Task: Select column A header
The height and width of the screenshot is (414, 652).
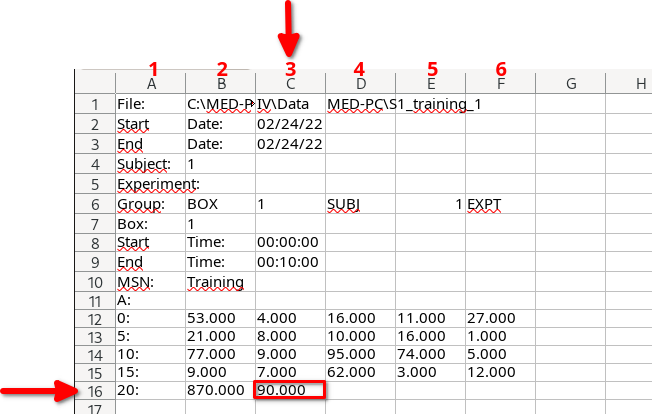Action: (151, 83)
